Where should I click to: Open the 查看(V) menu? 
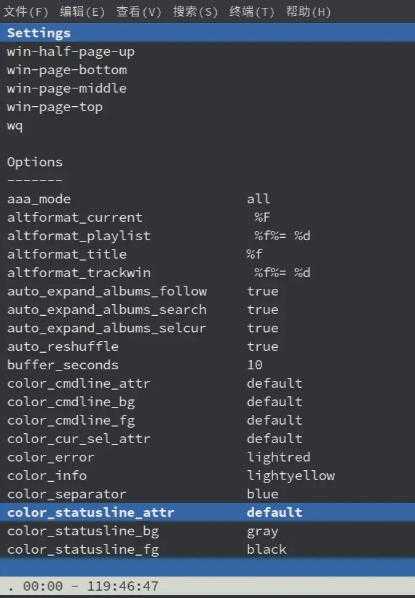(138, 12)
